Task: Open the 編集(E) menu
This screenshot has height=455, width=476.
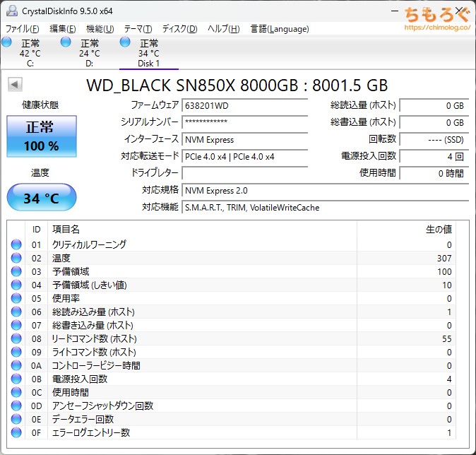Action: [x=63, y=29]
